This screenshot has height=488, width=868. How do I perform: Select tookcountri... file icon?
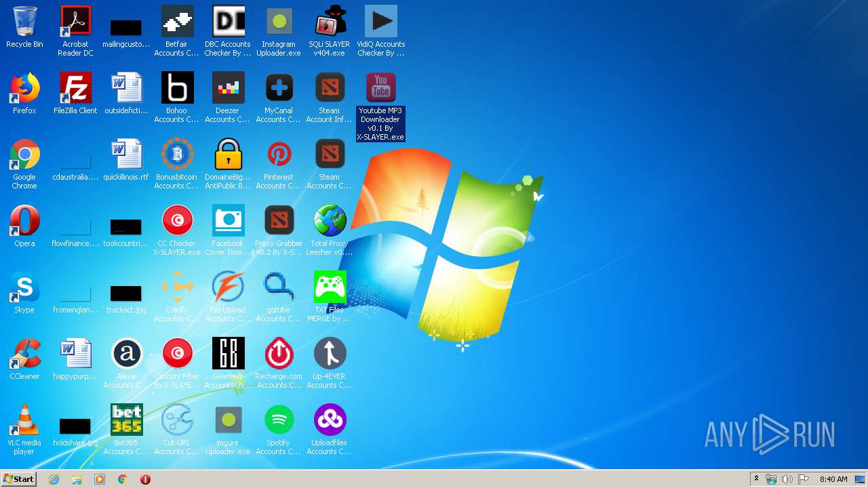[126, 230]
